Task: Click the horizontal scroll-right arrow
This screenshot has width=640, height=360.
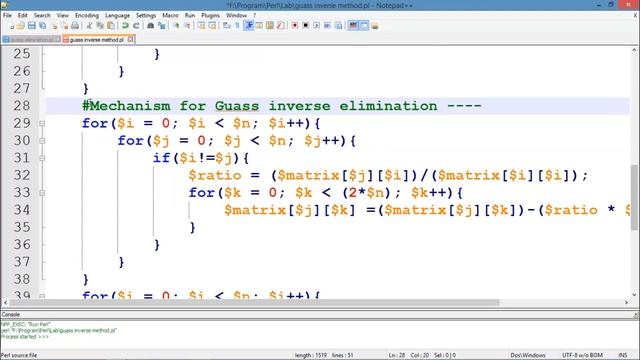Action: [627, 302]
